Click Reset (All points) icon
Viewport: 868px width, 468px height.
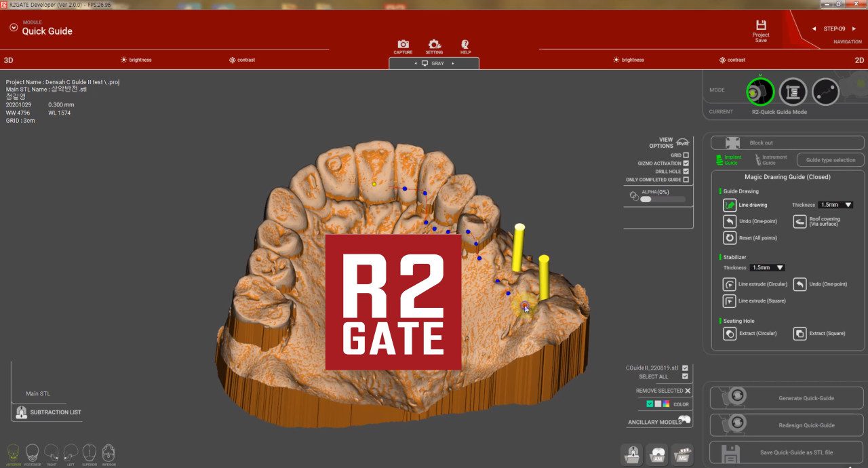730,238
